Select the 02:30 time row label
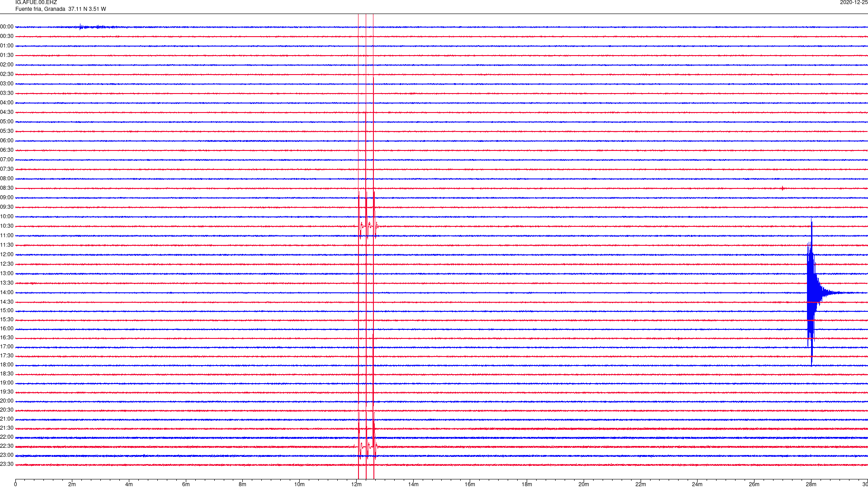This screenshot has height=488, width=868. (7, 75)
